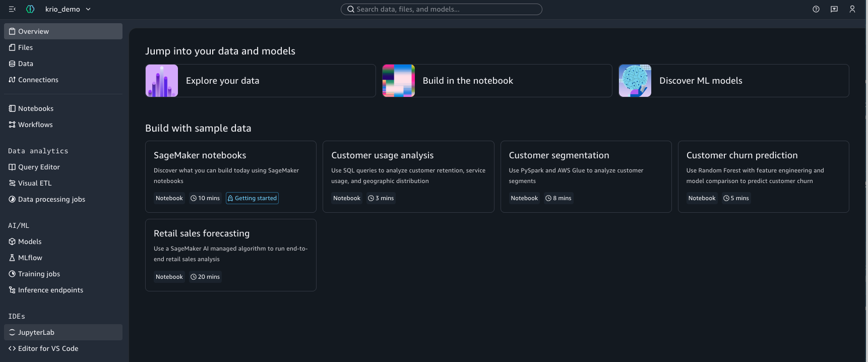
Task: Click the Workflows icon
Action: point(12,125)
